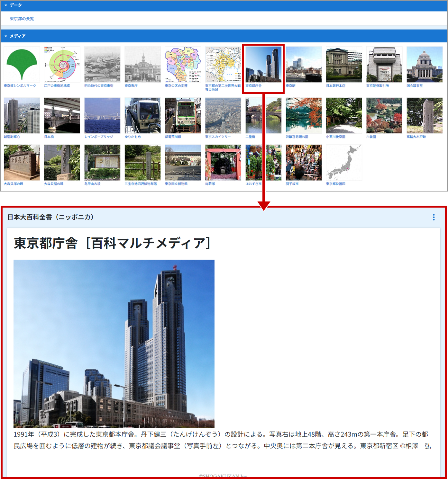The height and width of the screenshot is (482, 448).
Task: Select the 東京国立博物館 thumbnail
Action: pyautogui.click(x=183, y=162)
